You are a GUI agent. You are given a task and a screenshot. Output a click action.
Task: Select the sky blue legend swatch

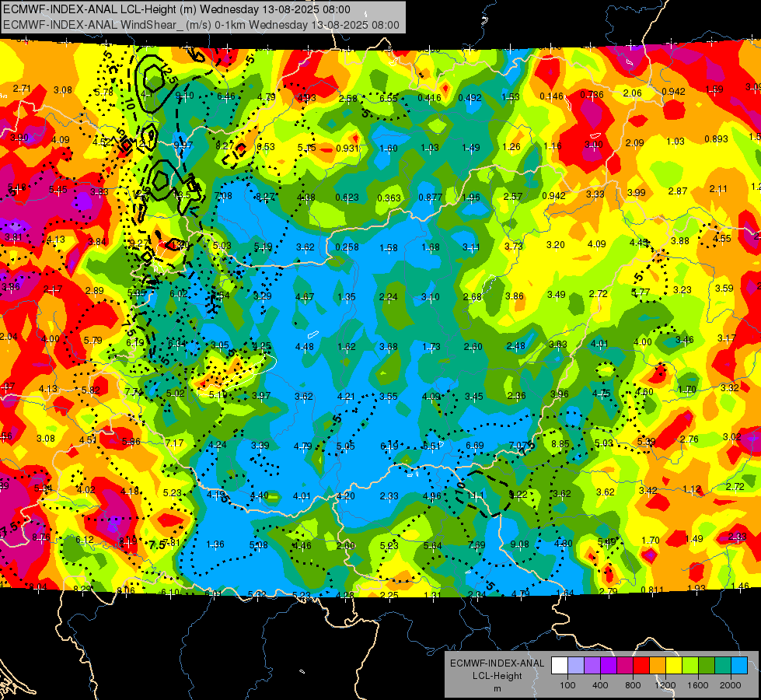pos(739,666)
